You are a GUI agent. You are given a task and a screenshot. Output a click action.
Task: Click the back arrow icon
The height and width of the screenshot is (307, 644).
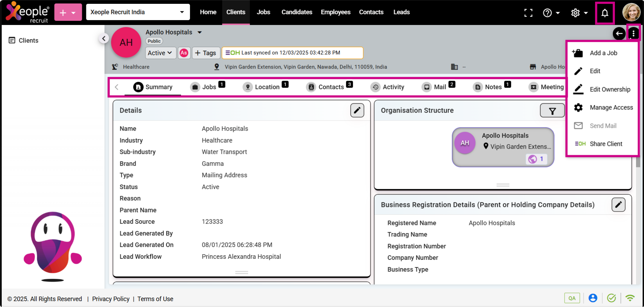(619, 34)
